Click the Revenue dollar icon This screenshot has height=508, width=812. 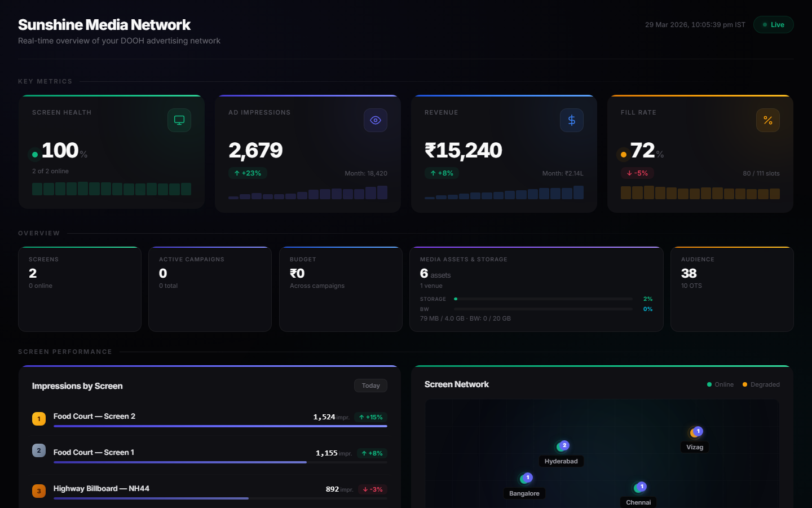[571, 120]
